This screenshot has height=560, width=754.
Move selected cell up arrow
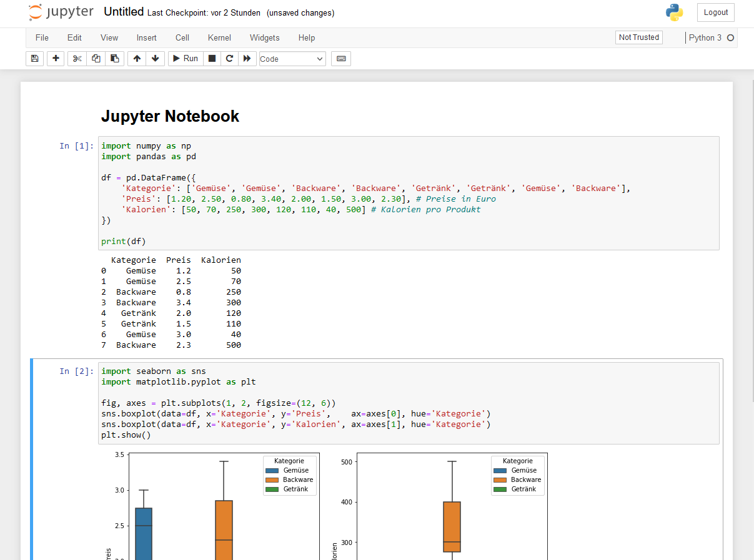(x=137, y=59)
